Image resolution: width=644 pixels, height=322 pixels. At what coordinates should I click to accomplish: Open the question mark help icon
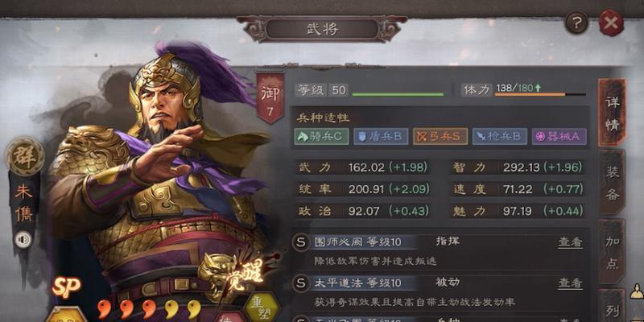pos(576,23)
